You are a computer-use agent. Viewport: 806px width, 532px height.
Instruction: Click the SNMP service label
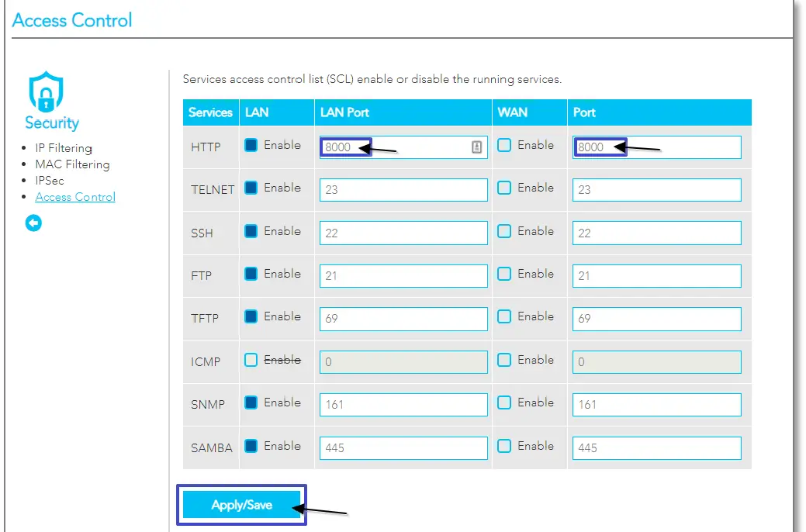[208, 405]
